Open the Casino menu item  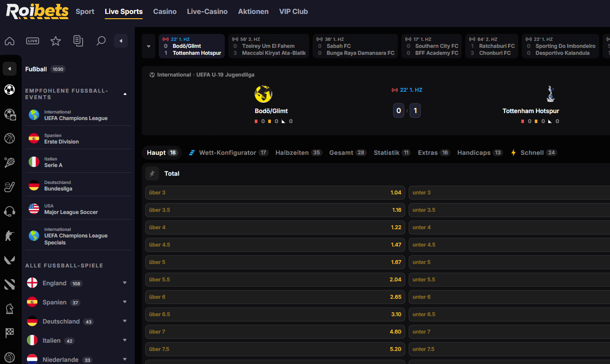point(165,12)
